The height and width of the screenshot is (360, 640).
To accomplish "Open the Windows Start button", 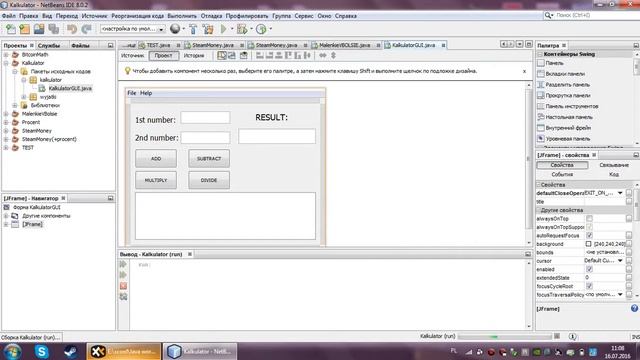I will [13, 351].
